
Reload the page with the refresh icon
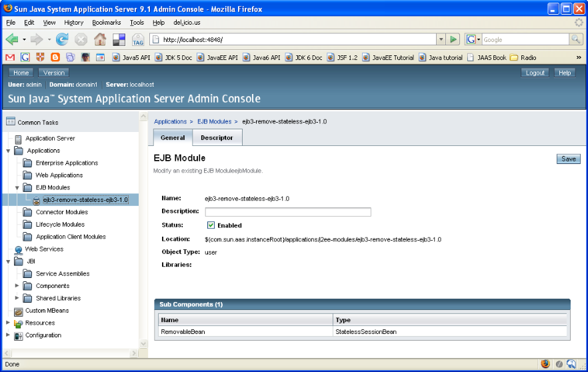[x=62, y=39]
